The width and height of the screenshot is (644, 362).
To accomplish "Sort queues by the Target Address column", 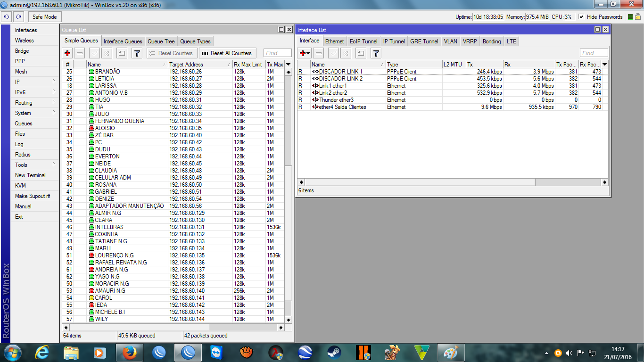I will tap(200, 65).
